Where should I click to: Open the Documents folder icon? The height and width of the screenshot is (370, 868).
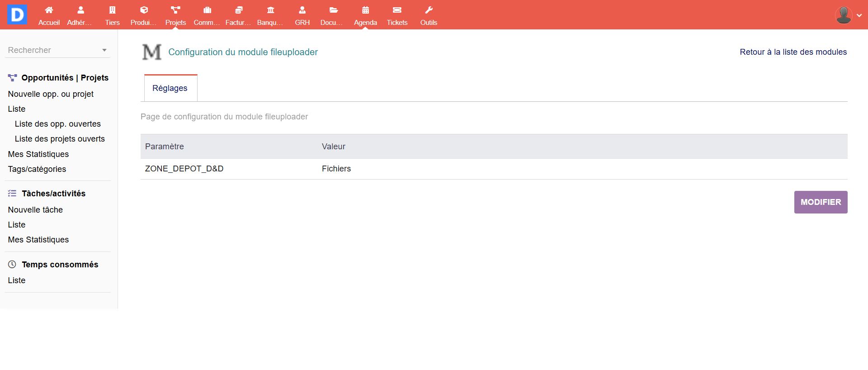click(334, 10)
